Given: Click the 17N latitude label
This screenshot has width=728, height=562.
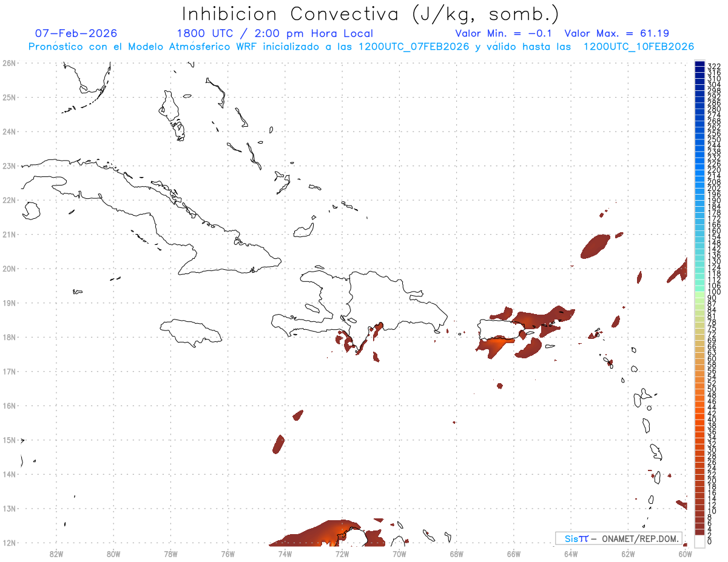Looking at the screenshot, I should pos(8,371).
